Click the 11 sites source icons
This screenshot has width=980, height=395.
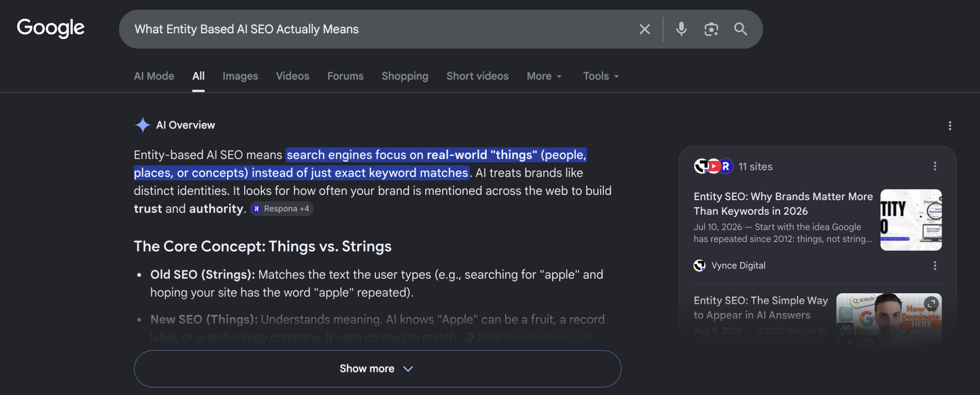pyautogui.click(x=714, y=166)
